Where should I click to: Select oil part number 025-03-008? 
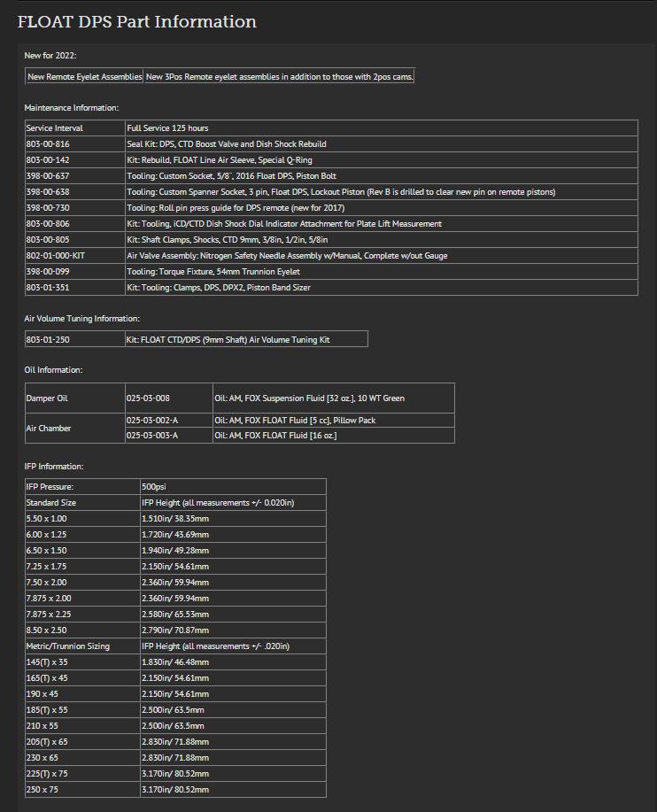[x=148, y=398]
